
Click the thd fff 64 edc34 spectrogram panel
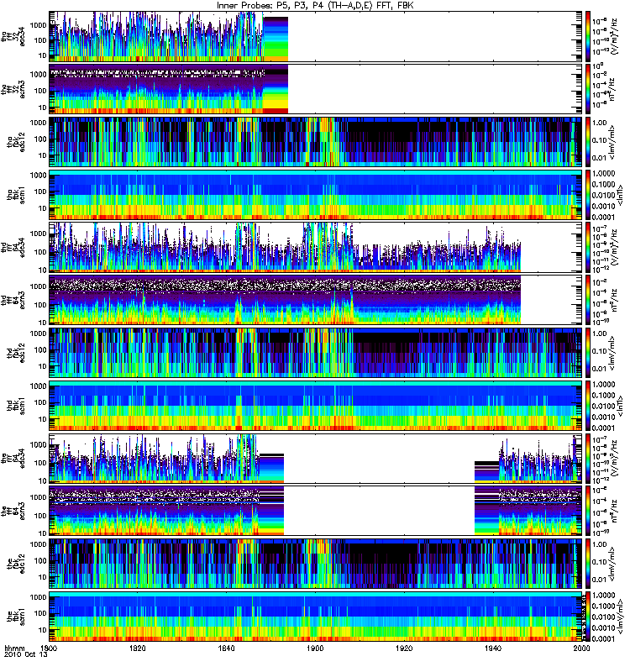(316, 247)
